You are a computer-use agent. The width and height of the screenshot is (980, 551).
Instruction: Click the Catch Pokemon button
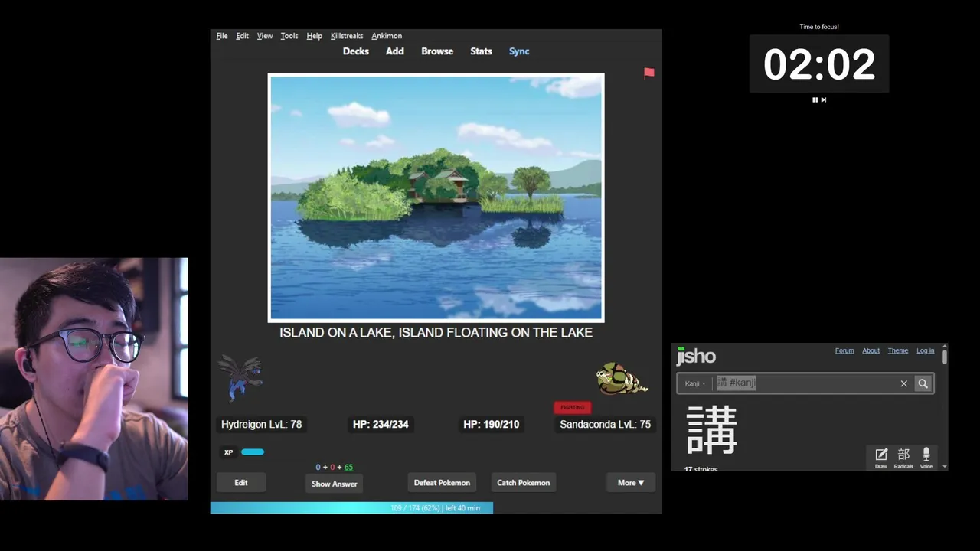click(524, 482)
